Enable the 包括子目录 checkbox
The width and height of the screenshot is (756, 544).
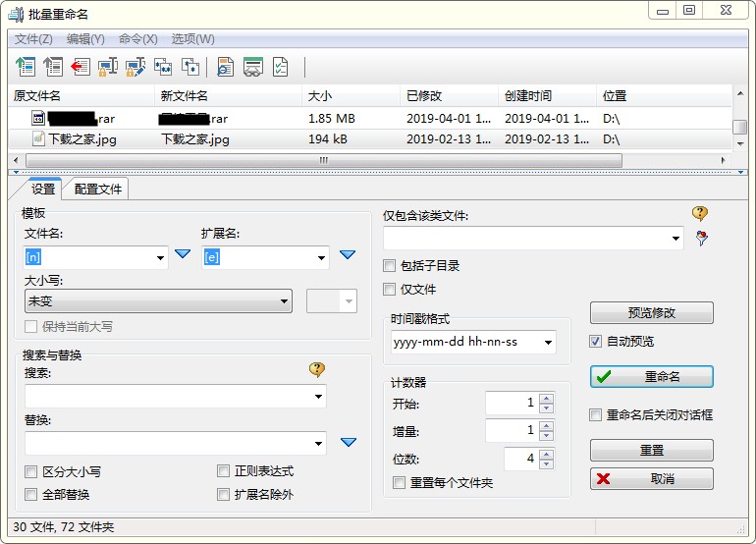click(x=390, y=266)
